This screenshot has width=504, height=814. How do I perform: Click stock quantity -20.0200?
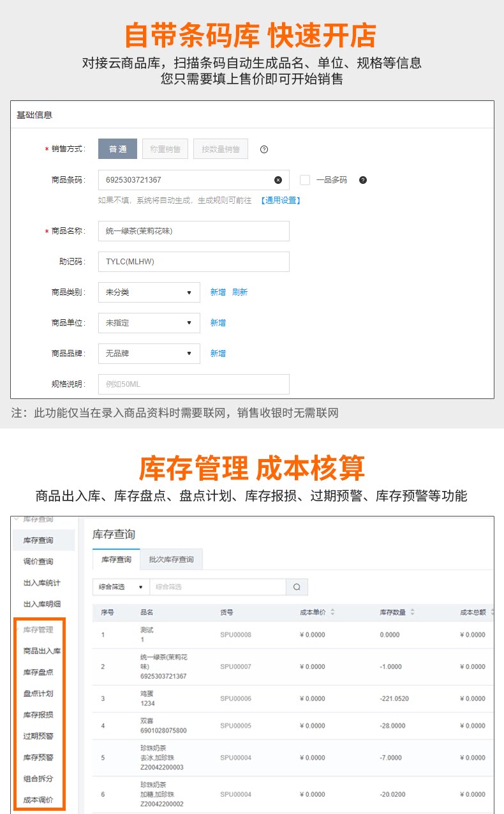(394, 794)
